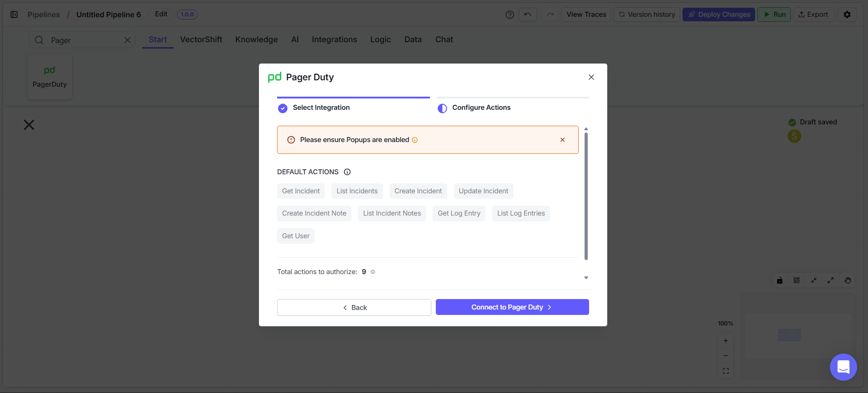Fit view to screen icon
The height and width of the screenshot is (393, 868).
[x=726, y=371]
